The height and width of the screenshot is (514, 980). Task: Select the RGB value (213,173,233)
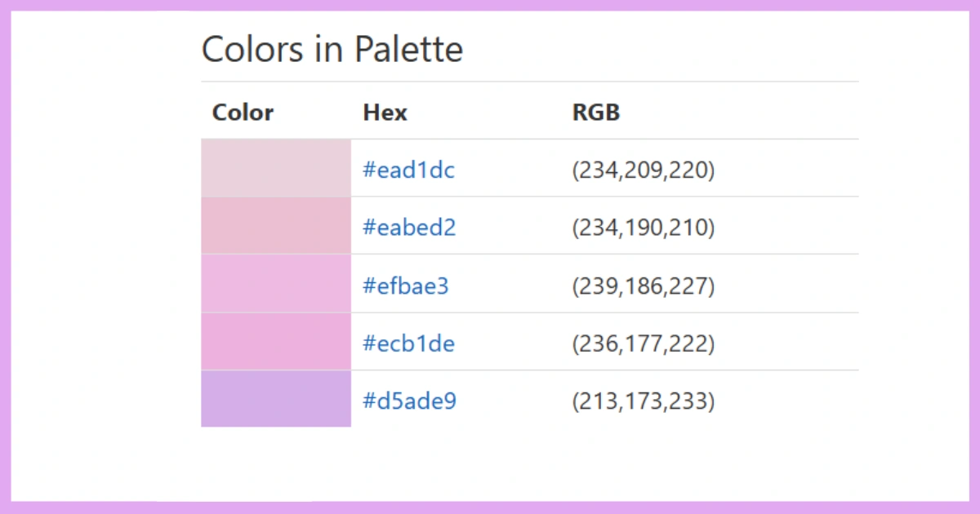click(x=644, y=401)
